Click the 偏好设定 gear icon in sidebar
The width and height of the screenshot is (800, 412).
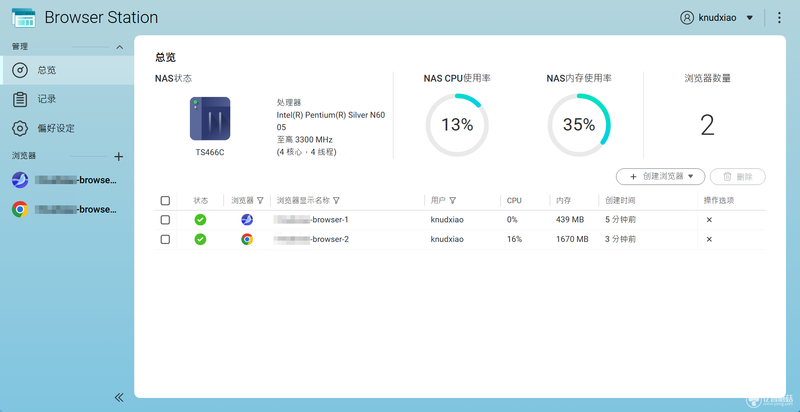(x=20, y=128)
